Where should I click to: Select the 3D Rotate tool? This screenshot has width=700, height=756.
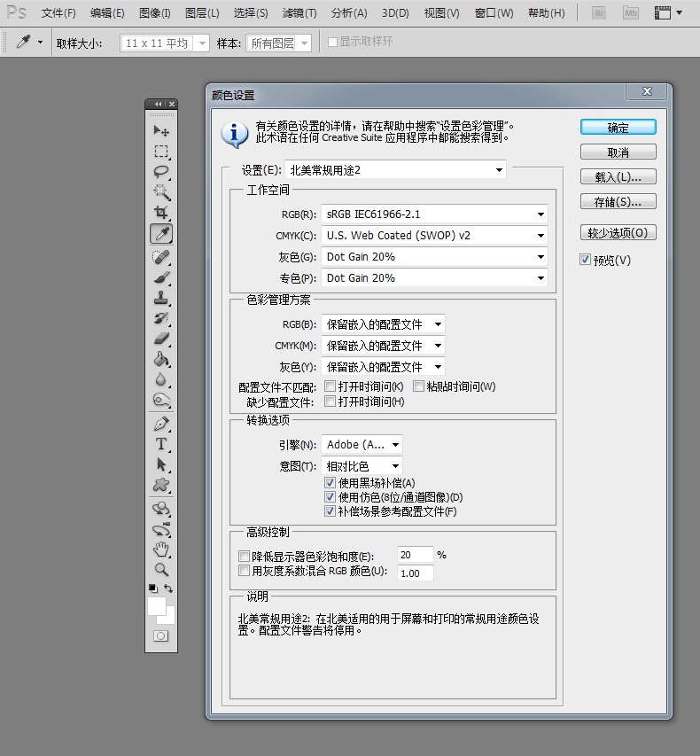tap(161, 508)
